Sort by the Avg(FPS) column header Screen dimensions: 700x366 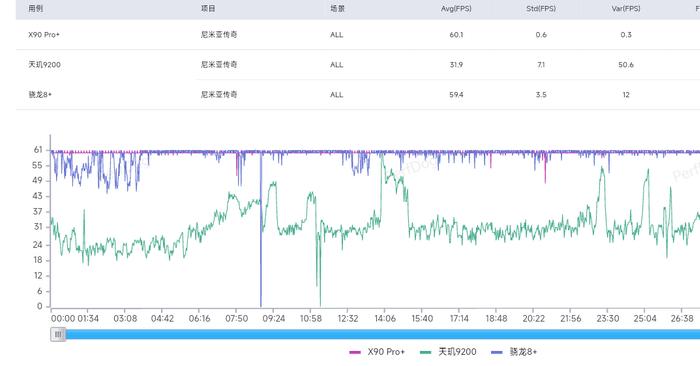pyautogui.click(x=456, y=8)
